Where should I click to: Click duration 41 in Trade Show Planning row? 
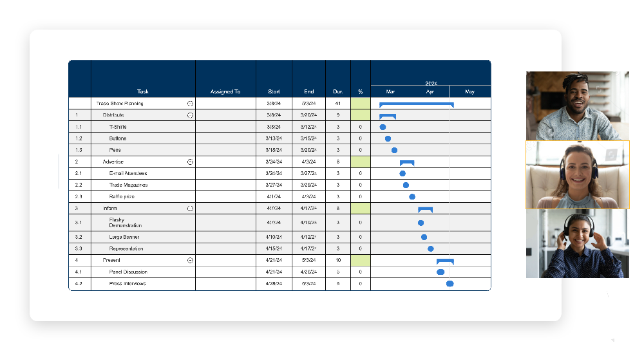(x=338, y=104)
